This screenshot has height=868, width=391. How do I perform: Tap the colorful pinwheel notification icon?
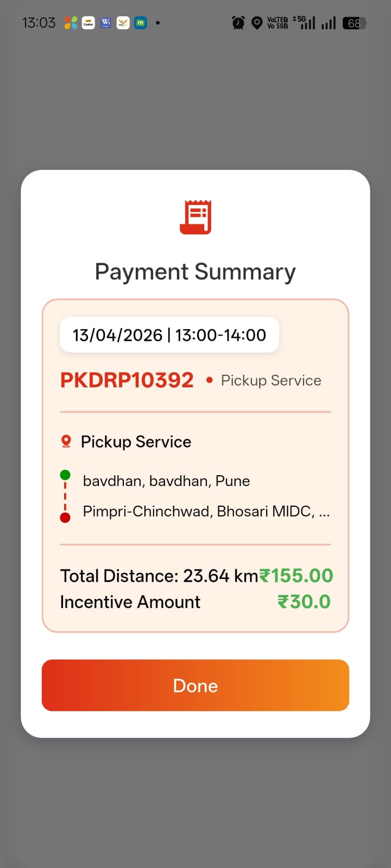(71, 23)
